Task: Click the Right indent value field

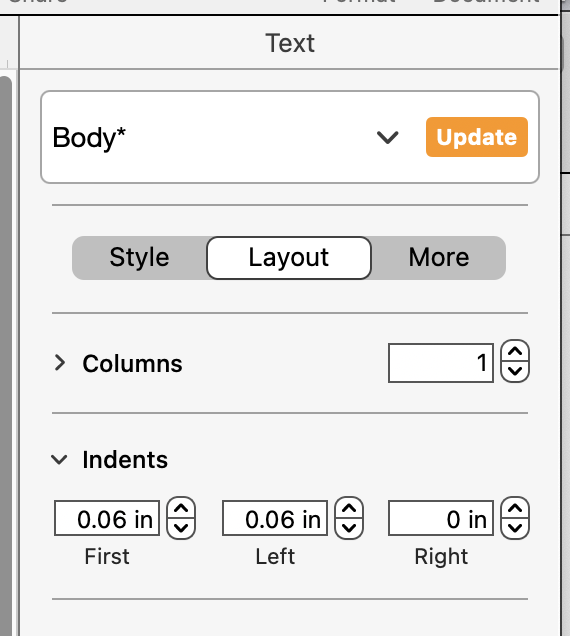Action: pyautogui.click(x=441, y=518)
